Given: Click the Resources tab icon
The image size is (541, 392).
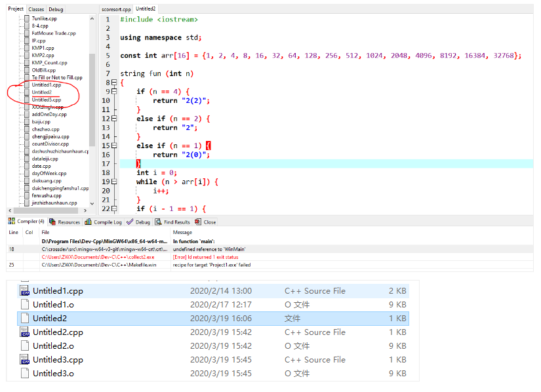Looking at the screenshot, I should [52, 222].
